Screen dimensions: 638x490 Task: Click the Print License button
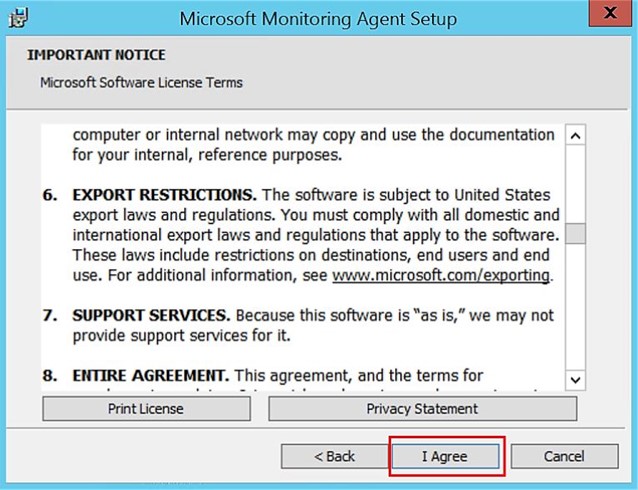[x=146, y=409]
